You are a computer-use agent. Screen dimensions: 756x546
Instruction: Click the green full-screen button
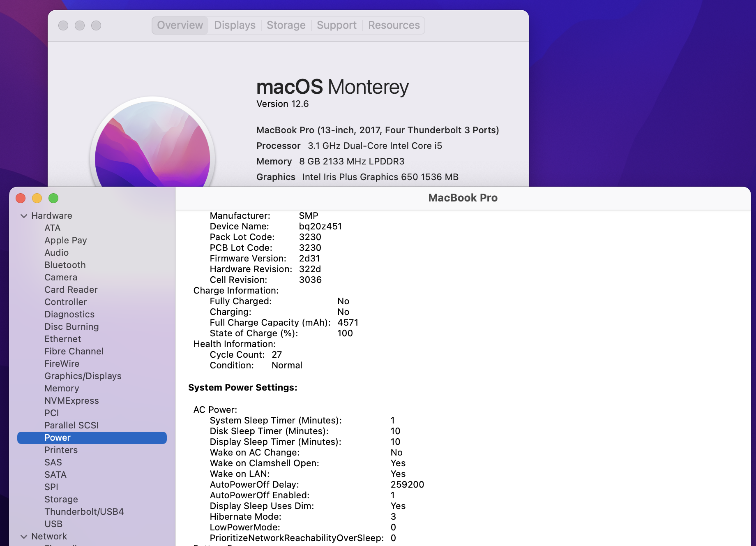click(53, 199)
